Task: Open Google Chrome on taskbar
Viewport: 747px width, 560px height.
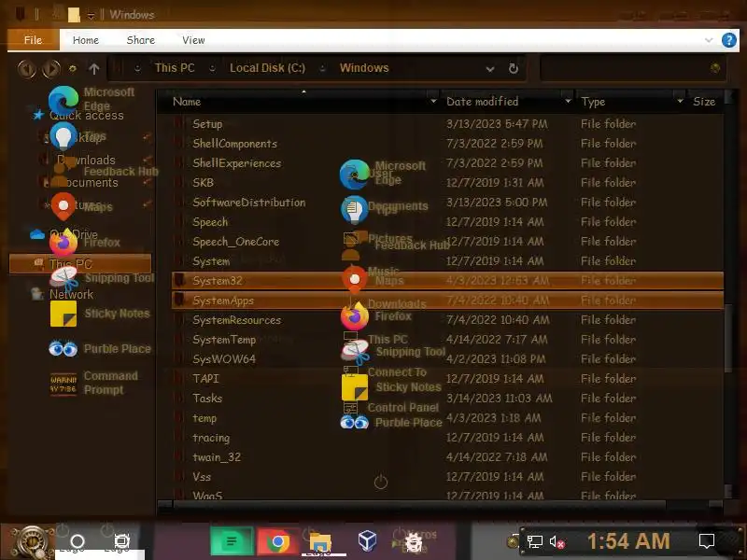Action: click(277, 541)
